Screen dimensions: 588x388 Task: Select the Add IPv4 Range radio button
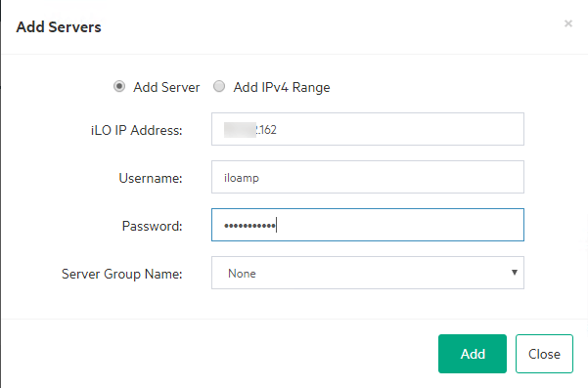(219, 87)
